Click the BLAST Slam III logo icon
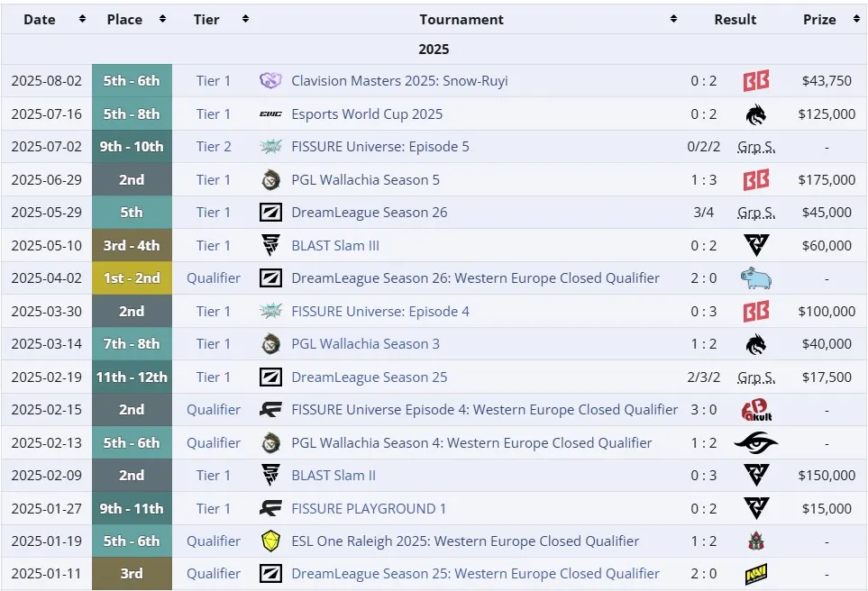This screenshot has width=868, height=591. pos(270,245)
